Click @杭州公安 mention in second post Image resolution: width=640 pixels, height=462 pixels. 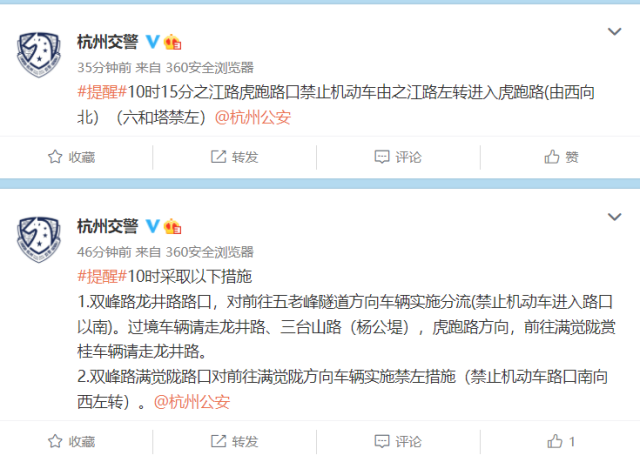pos(192,402)
